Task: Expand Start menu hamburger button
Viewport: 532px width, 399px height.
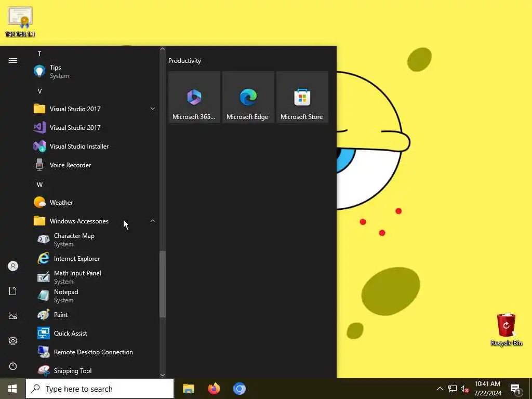Action: pos(13,60)
